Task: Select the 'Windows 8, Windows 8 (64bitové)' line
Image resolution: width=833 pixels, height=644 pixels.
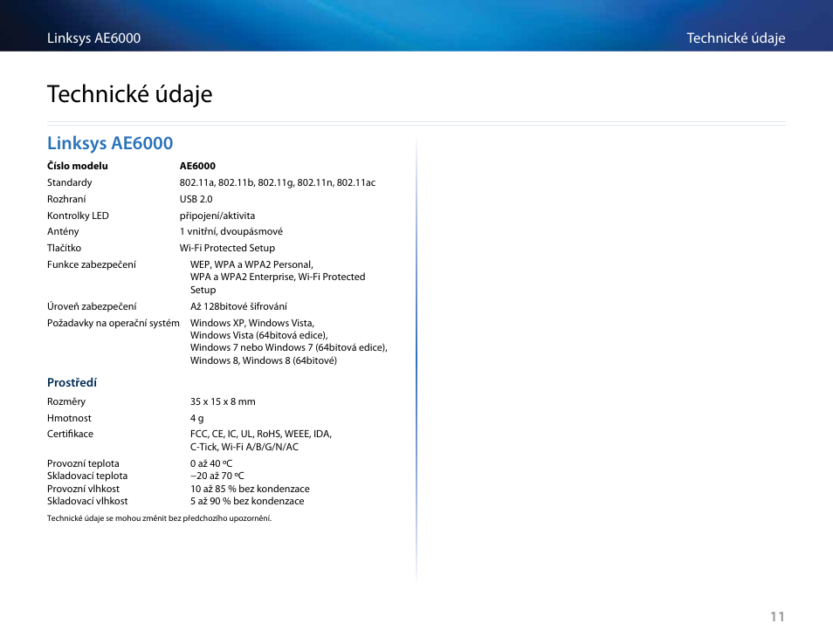Action: pyautogui.click(x=264, y=360)
